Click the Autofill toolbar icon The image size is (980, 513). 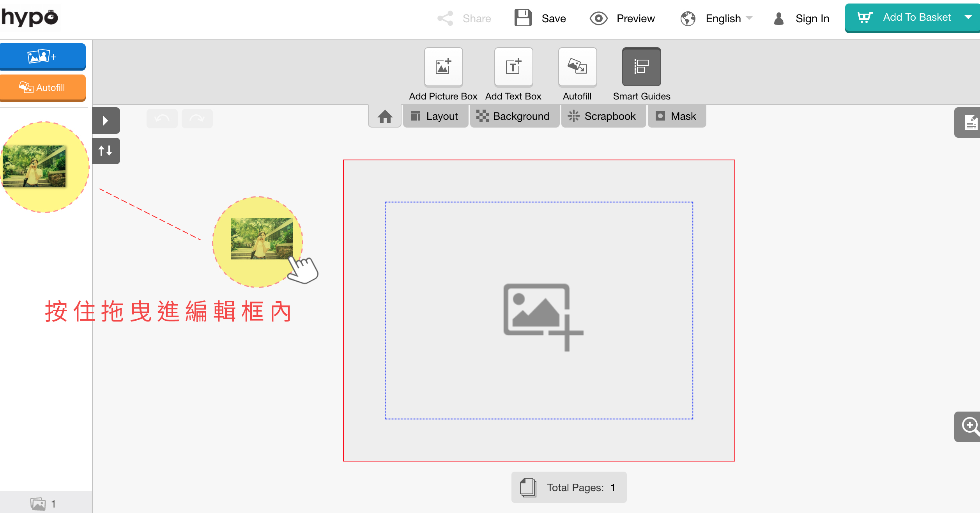click(x=577, y=67)
